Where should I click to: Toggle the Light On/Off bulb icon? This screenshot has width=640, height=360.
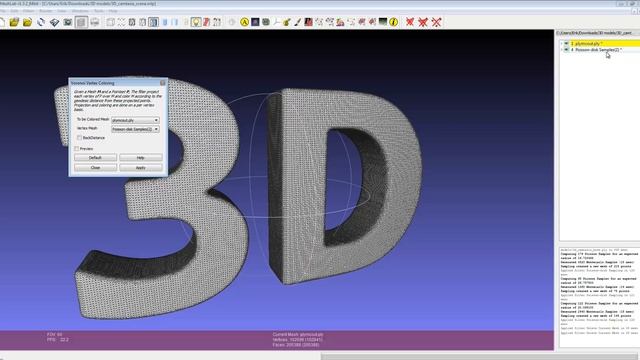(196, 22)
